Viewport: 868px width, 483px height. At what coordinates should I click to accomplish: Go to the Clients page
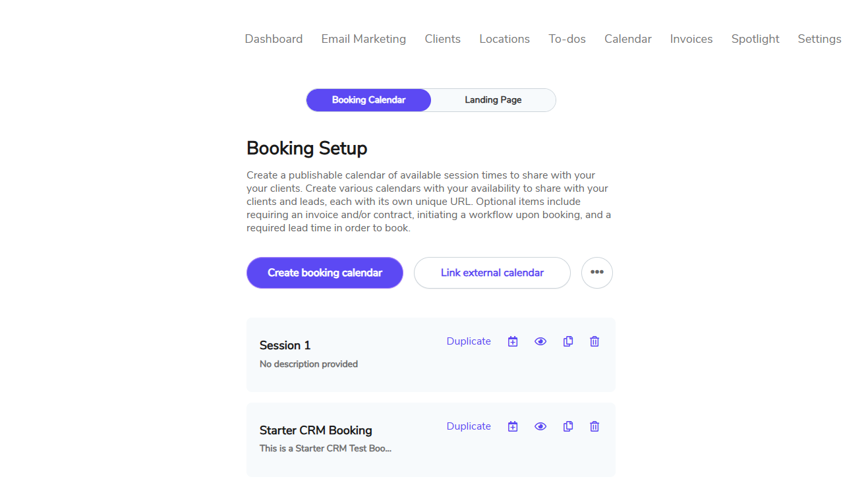[443, 39]
